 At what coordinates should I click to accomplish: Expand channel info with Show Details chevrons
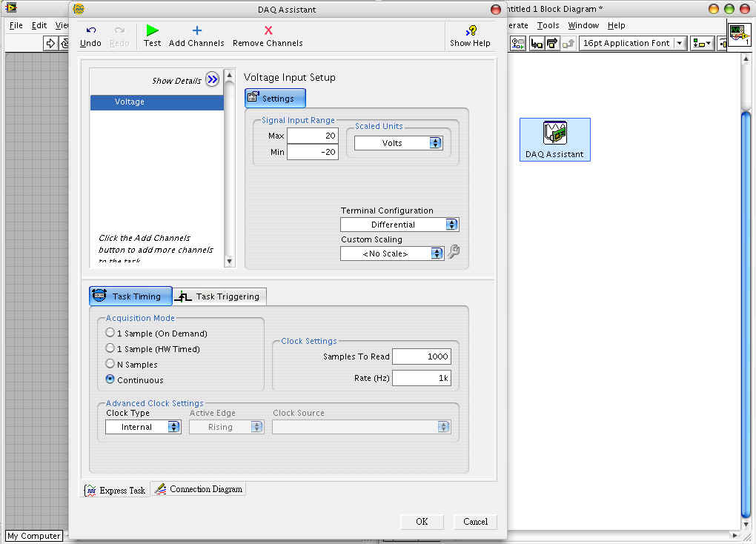pyautogui.click(x=212, y=79)
